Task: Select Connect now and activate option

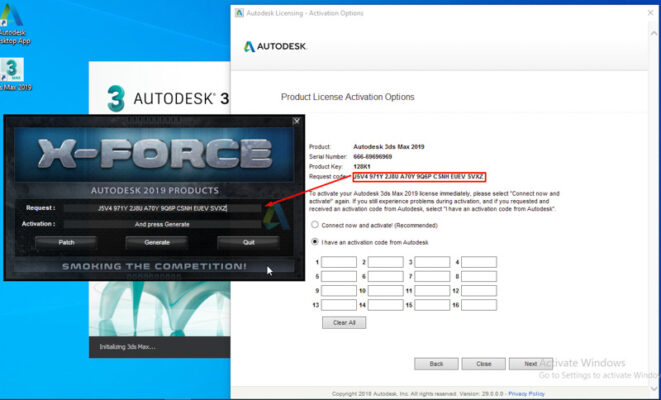Action: tap(314, 225)
